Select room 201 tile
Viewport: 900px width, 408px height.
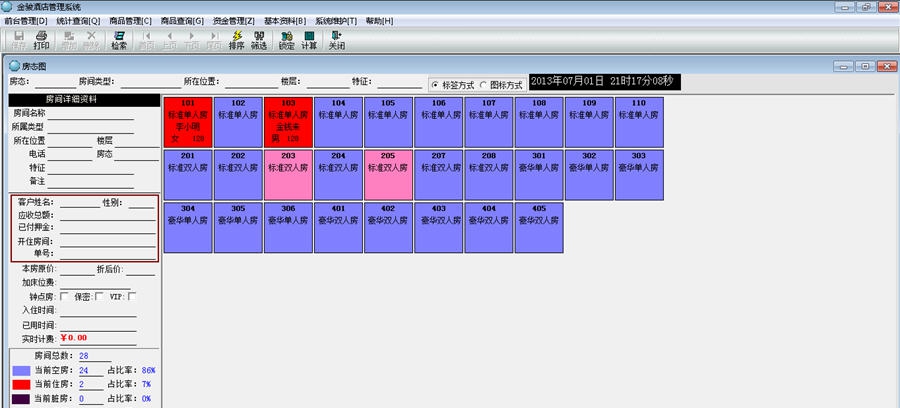[188, 174]
